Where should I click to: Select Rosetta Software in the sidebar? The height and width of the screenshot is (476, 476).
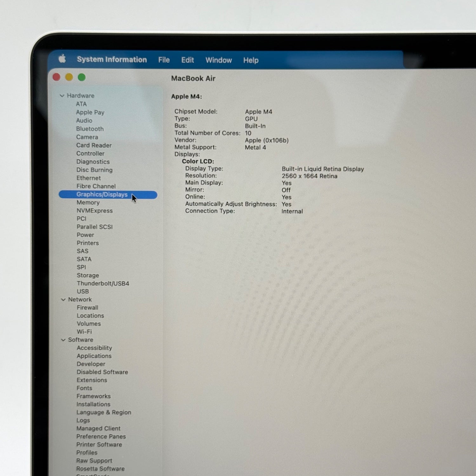100,469
